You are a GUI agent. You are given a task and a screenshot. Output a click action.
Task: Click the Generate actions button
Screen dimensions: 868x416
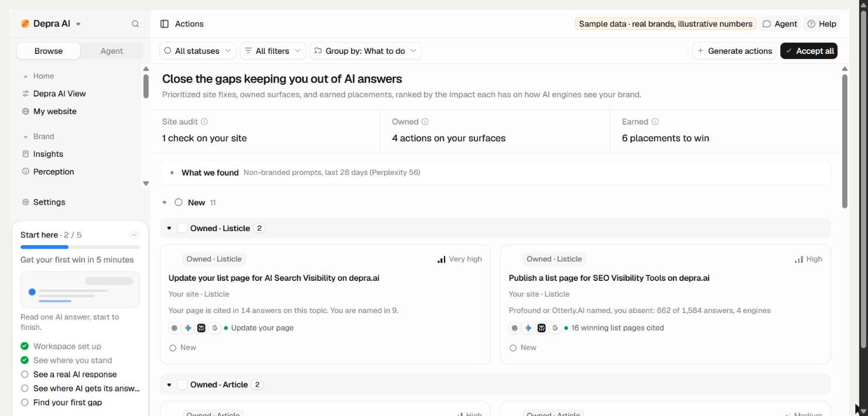(x=734, y=51)
